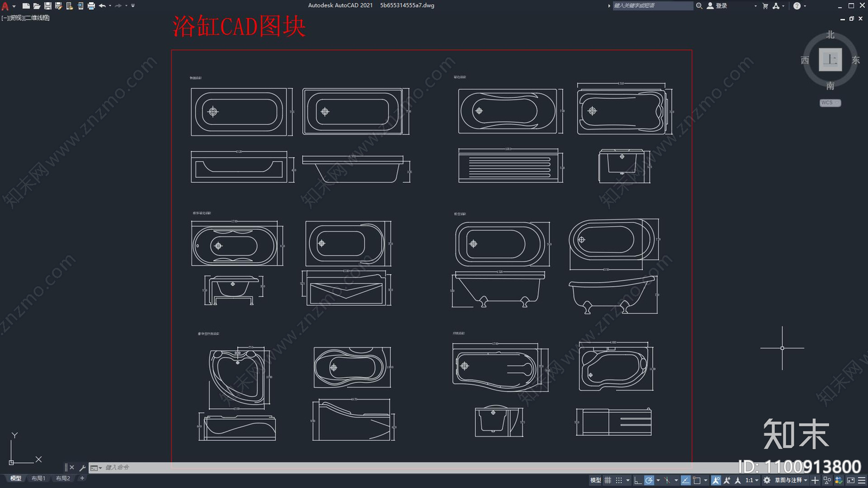868x488 pixels.
Task: Click the search magnifier icon
Action: pyautogui.click(x=699, y=5)
